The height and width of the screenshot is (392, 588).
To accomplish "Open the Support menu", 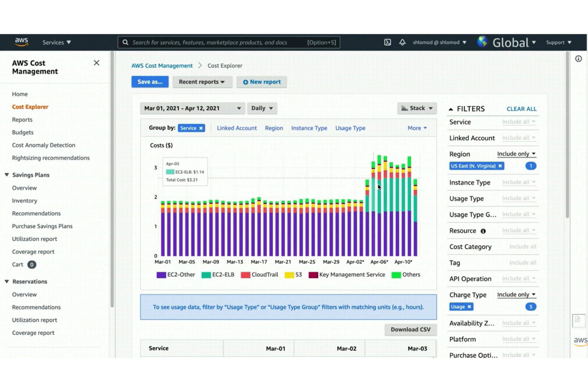I will click(559, 42).
